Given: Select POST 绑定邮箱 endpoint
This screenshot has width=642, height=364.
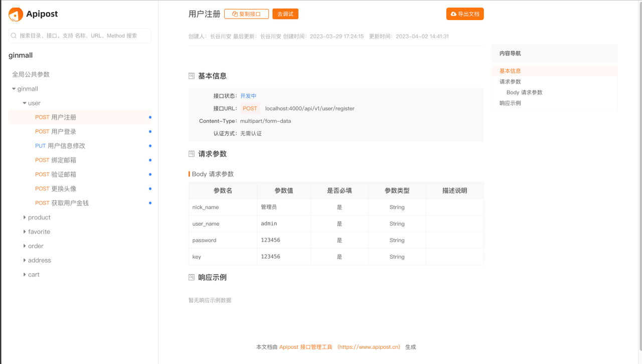Looking at the screenshot, I should point(80,160).
